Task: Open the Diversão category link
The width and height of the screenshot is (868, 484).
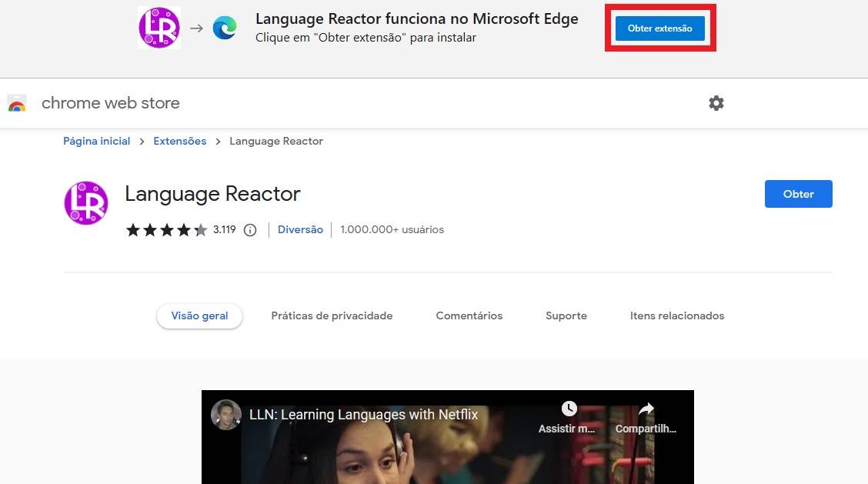Action: point(300,230)
